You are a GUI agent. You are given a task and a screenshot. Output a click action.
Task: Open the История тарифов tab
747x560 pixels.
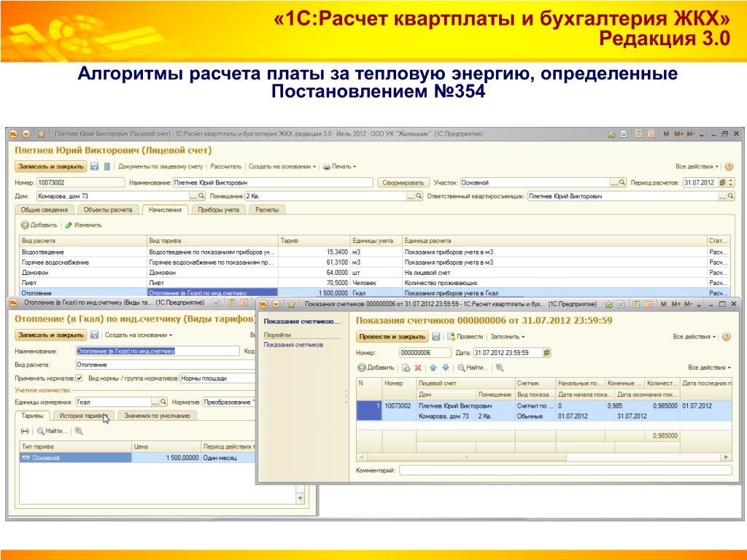pyautogui.click(x=83, y=416)
